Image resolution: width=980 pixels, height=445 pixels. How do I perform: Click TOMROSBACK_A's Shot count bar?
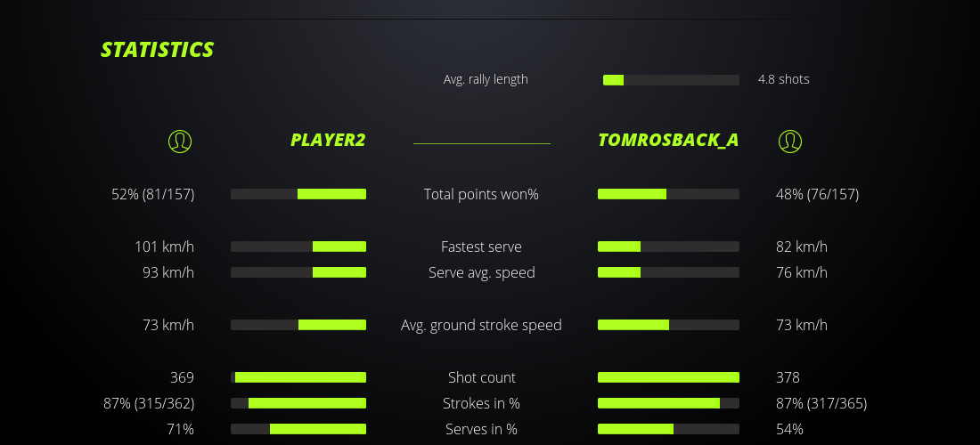click(x=668, y=377)
